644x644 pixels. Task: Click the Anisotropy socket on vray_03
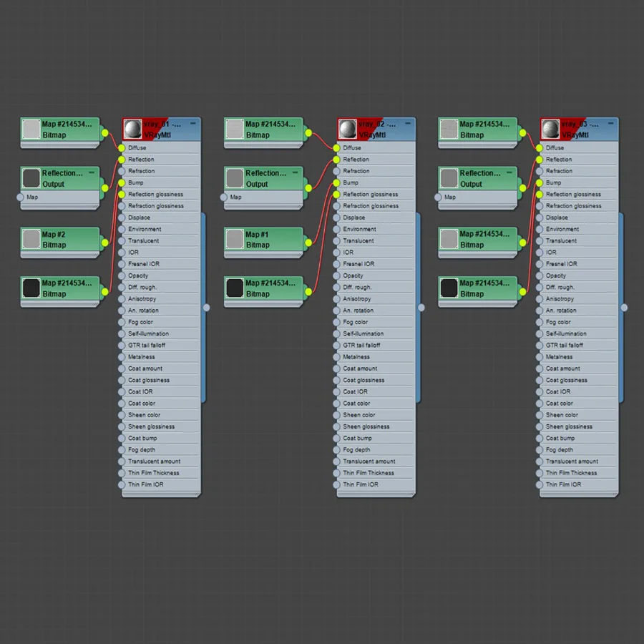pos(540,299)
